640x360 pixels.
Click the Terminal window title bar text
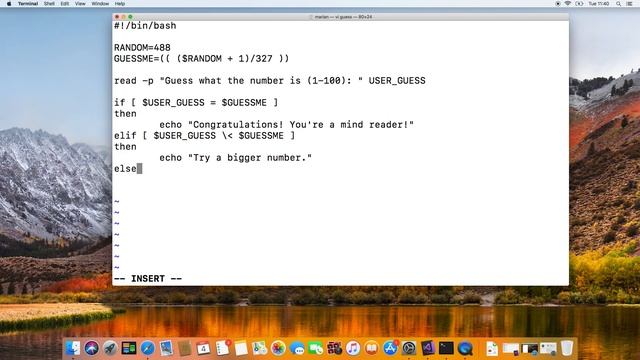[x=342, y=17]
